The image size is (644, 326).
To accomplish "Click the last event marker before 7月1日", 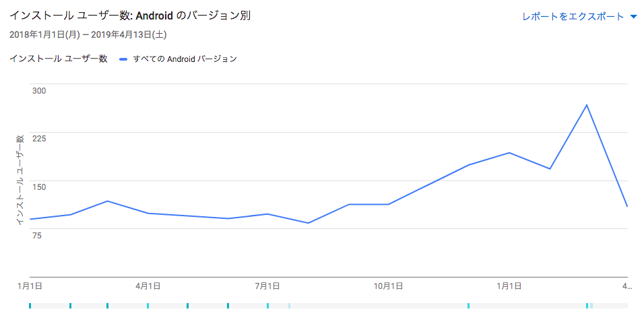I will point(228,306).
